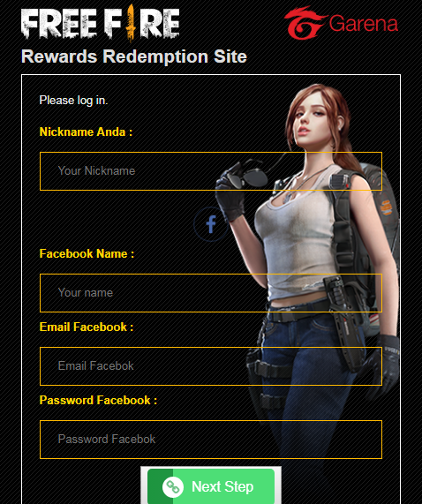Click the Facebook logo circle icon

click(x=211, y=224)
